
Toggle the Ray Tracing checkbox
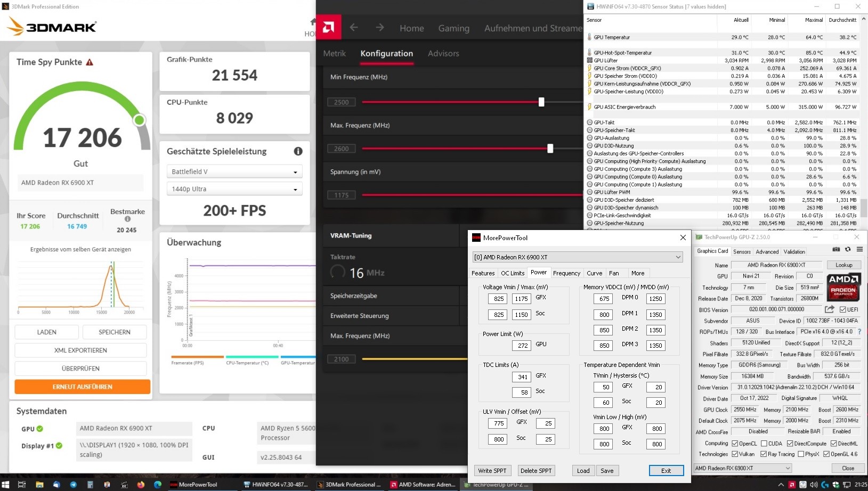(x=764, y=454)
